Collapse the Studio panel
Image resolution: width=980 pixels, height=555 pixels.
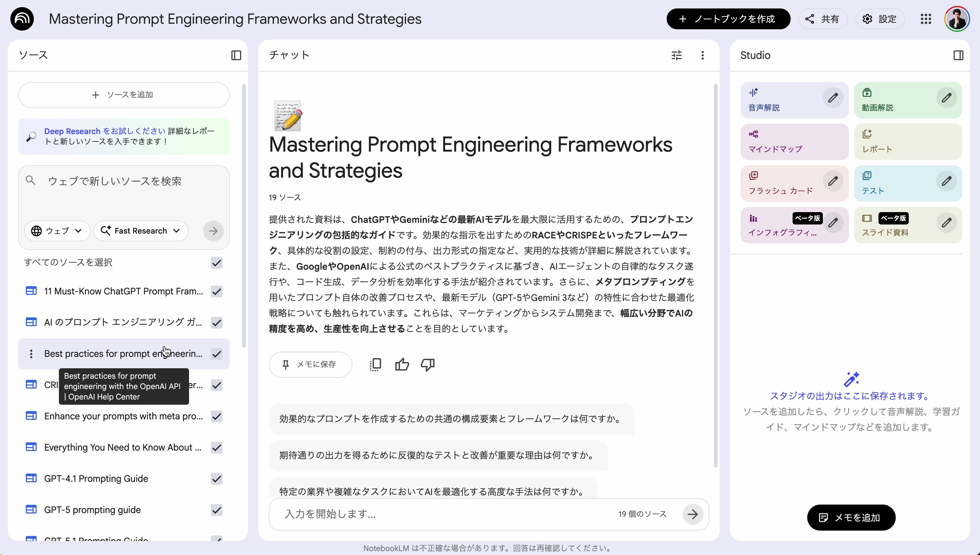[959, 55]
